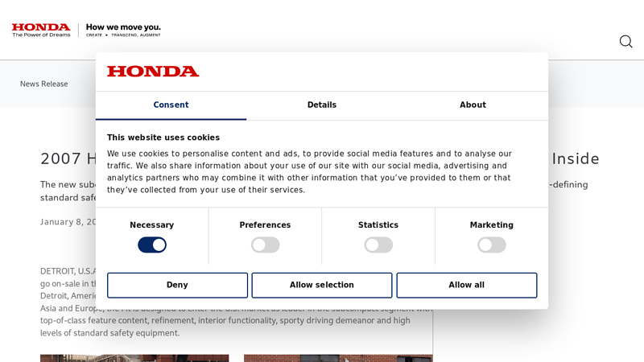Image resolution: width=644 pixels, height=362 pixels.
Task: Click the right article photo thumbnail
Action: 338,358
